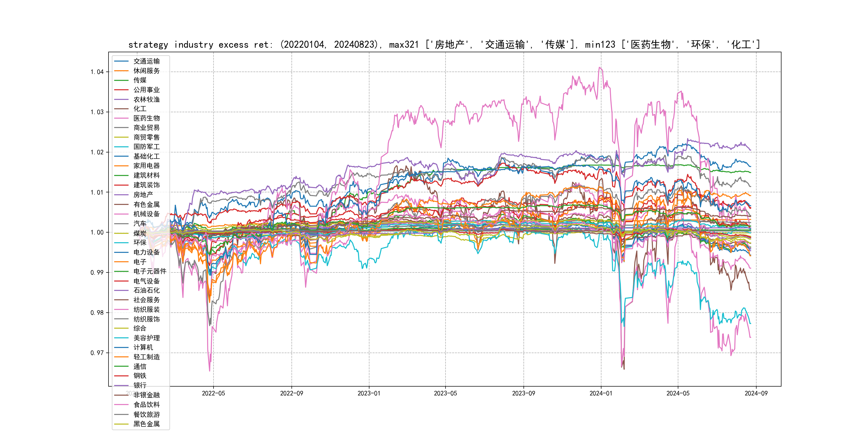Click the 2023-01 x-axis date label

[369, 393]
